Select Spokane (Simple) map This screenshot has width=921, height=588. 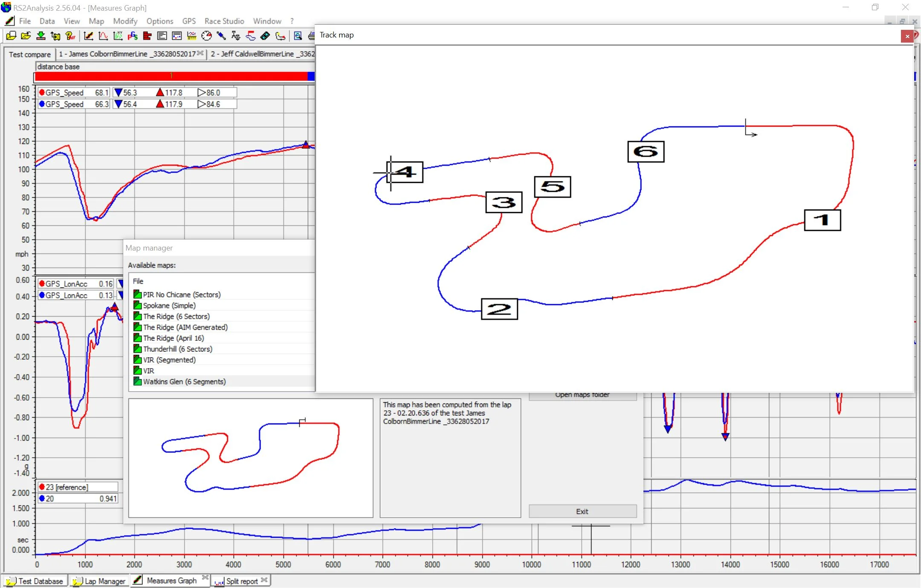169,306
